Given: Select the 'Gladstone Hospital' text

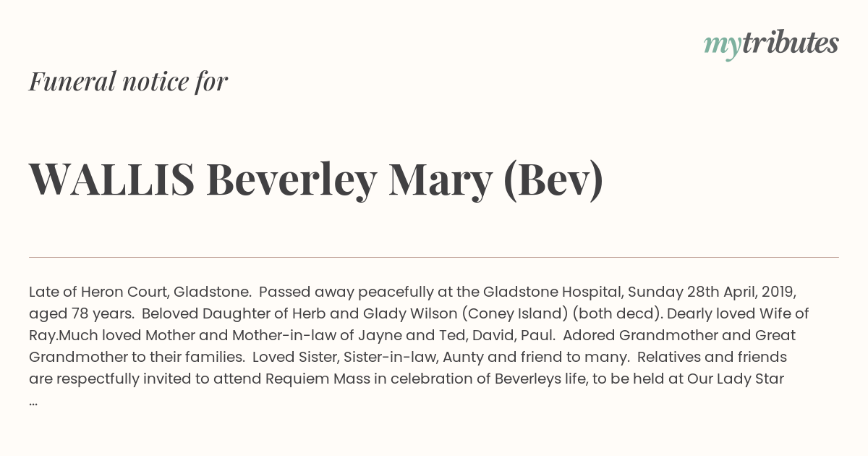Looking at the screenshot, I should pos(553,292).
